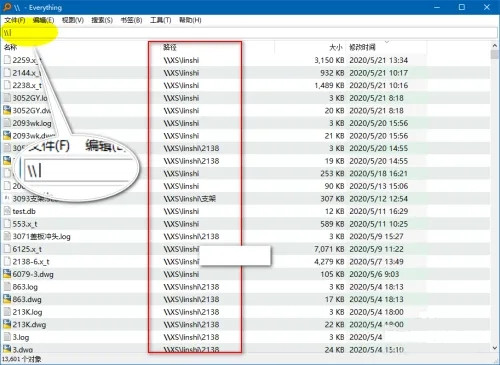Click the date 2020/5/7 13:49
The image size is (500, 365).
(376, 262)
